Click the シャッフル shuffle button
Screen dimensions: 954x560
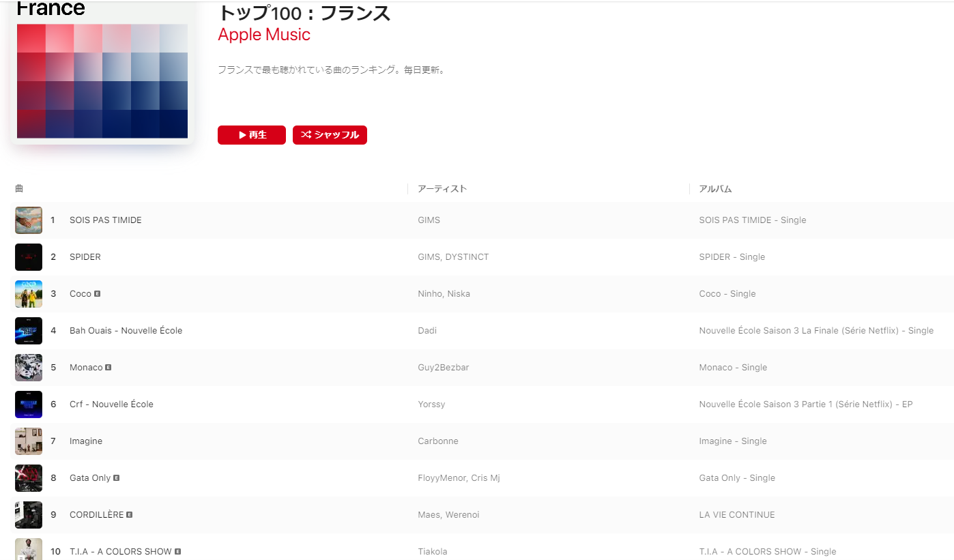(330, 135)
